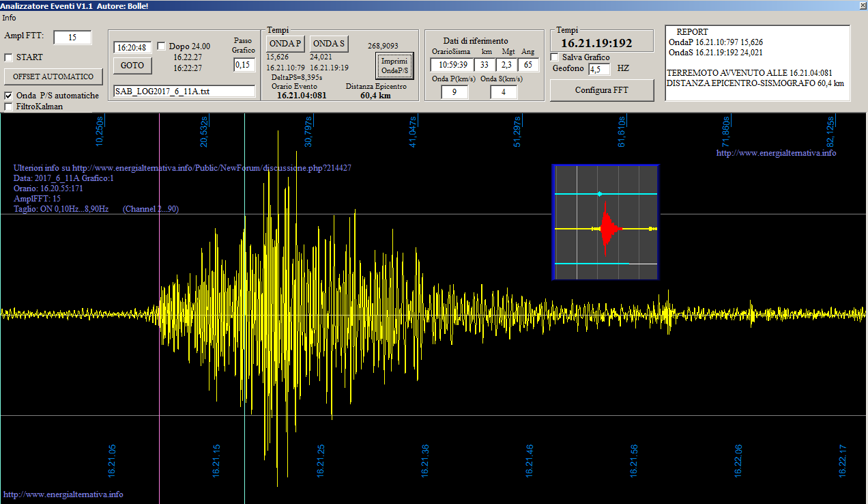Click the mini overview seismogram thumbnail
Viewport: 868px width, 504px height.
pos(605,222)
